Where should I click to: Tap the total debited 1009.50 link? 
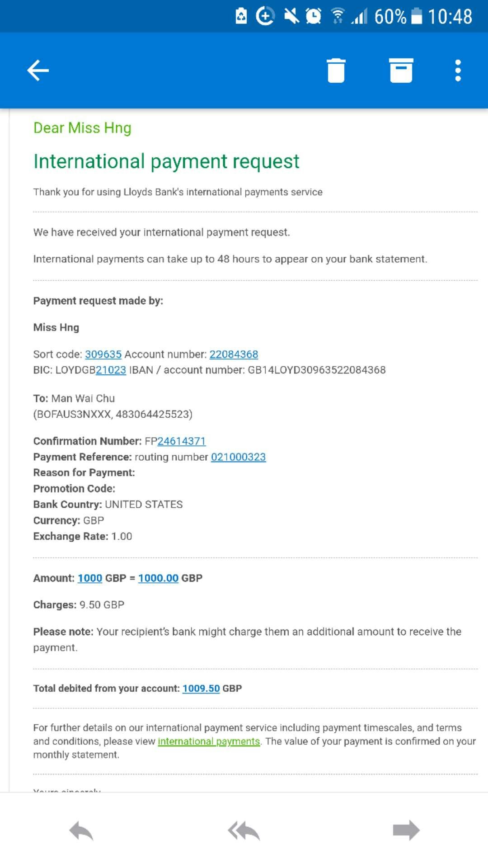[x=201, y=689]
